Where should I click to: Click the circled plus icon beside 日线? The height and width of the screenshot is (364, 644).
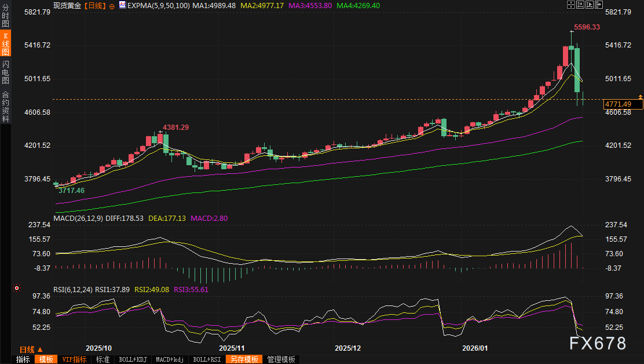(112, 6)
